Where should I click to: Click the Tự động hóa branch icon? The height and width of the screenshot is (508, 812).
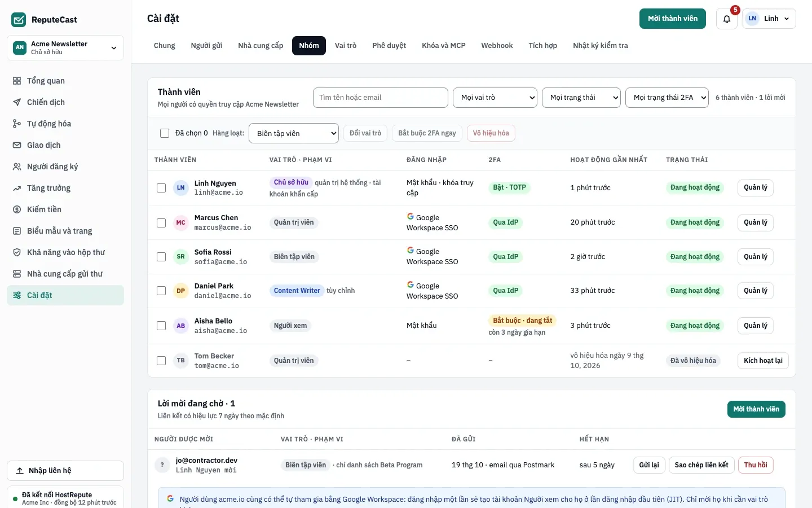coord(17,124)
